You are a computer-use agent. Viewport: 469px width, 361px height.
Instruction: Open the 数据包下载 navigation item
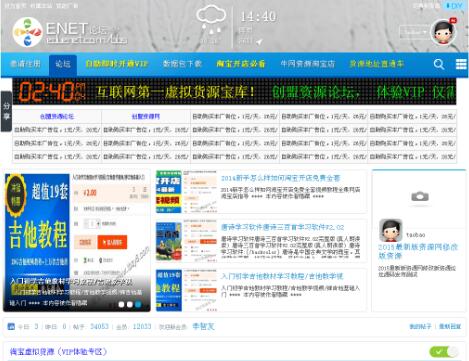[182, 64]
